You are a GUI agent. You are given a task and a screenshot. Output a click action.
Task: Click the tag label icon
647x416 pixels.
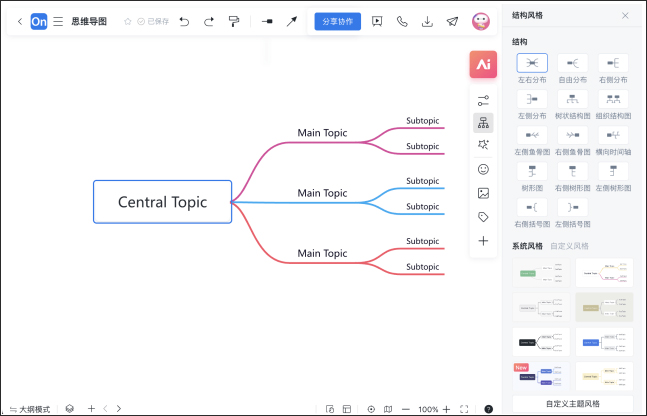(483, 217)
